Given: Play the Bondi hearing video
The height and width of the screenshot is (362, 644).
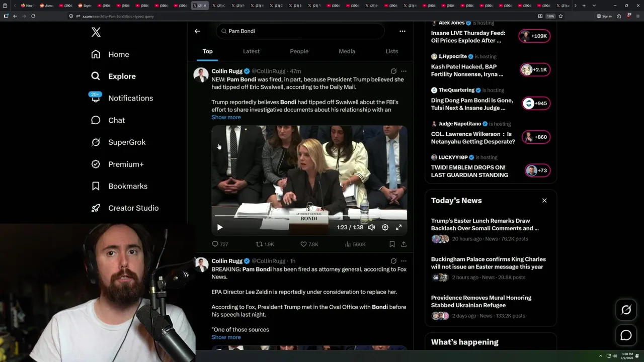Looking at the screenshot, I should click(220, 227).
